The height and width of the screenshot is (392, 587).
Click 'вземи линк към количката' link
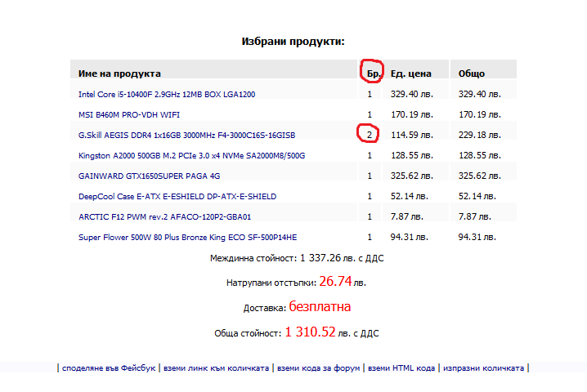point(216,368)
